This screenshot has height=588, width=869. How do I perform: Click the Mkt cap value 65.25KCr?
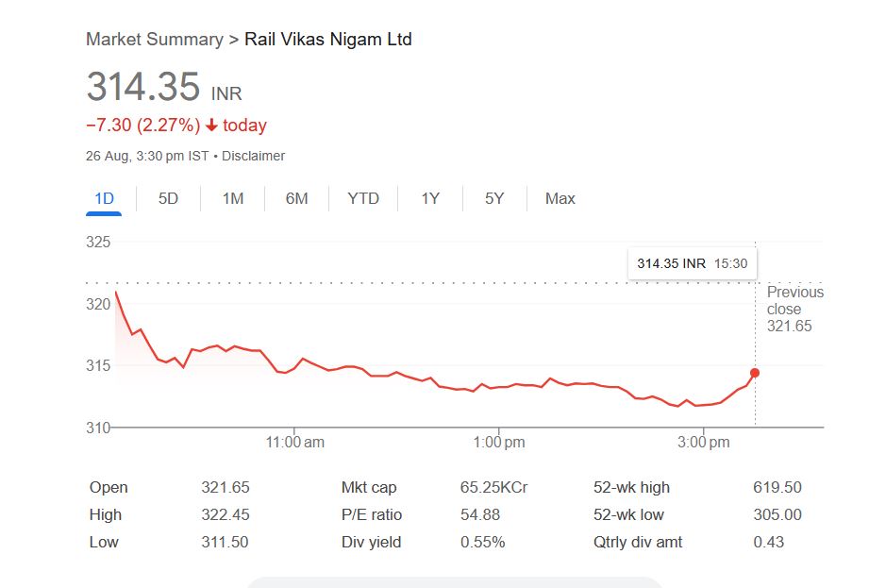[493, 487]
